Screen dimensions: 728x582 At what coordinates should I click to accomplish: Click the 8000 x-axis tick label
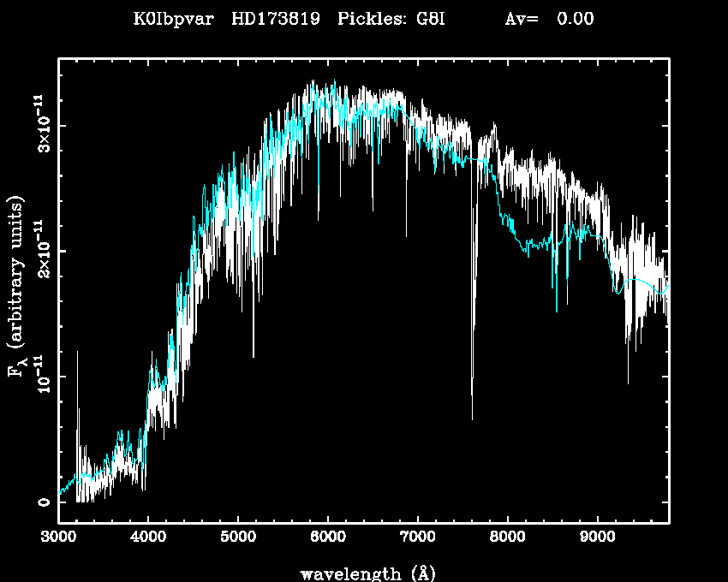[x=508, y=538]
